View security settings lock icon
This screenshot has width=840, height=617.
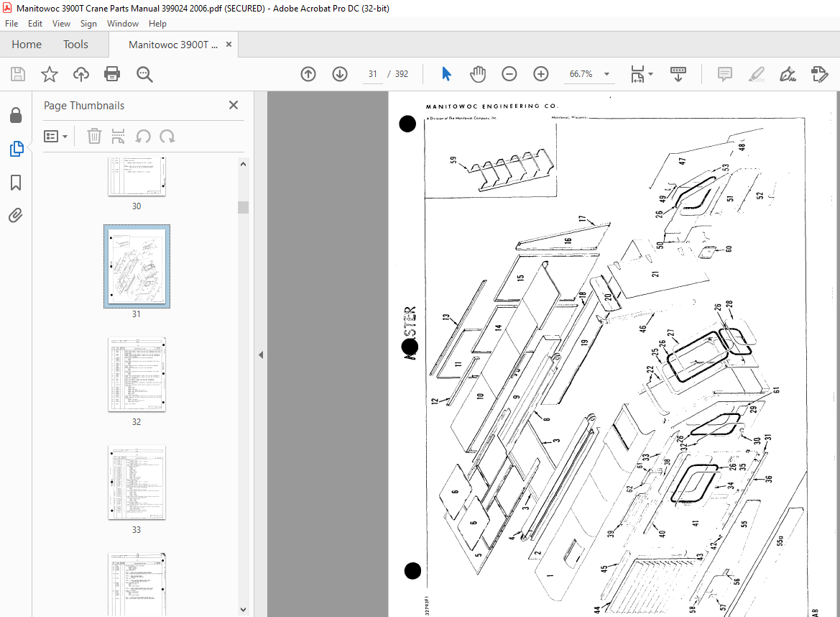(16, 115)
